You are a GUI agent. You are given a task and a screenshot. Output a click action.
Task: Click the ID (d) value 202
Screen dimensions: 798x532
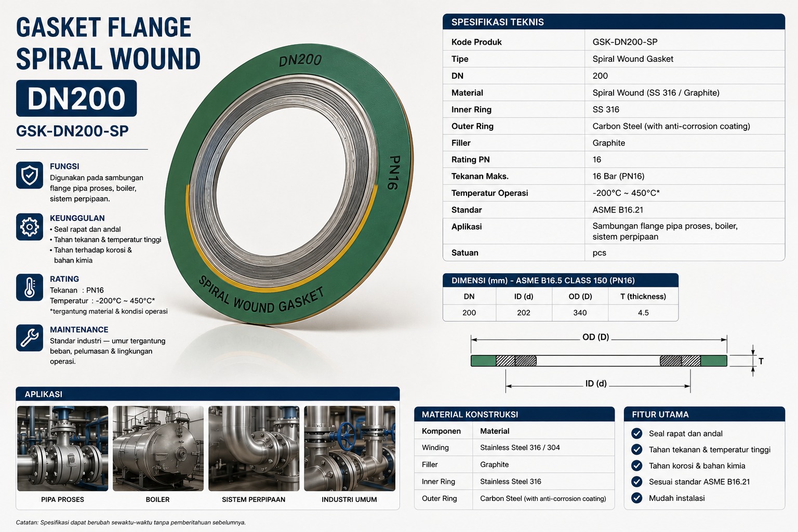click(x=524, y=313)
